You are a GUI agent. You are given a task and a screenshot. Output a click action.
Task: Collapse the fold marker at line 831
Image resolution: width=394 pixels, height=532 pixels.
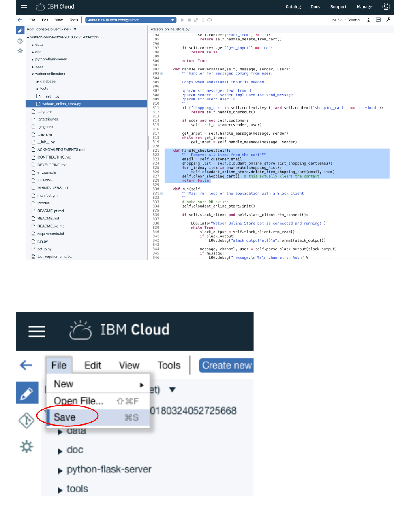tap(161, 194)
